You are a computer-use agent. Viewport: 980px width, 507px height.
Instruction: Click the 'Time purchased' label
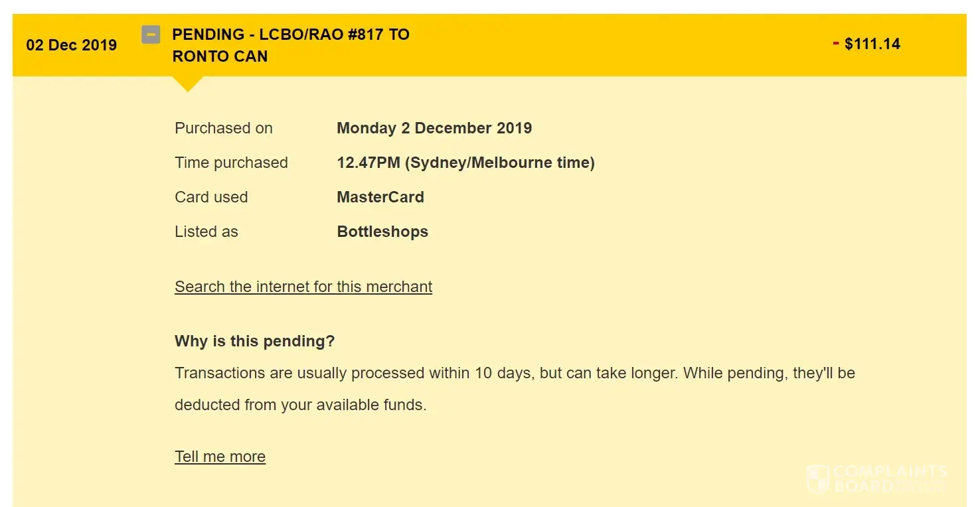tap(231, 163)
